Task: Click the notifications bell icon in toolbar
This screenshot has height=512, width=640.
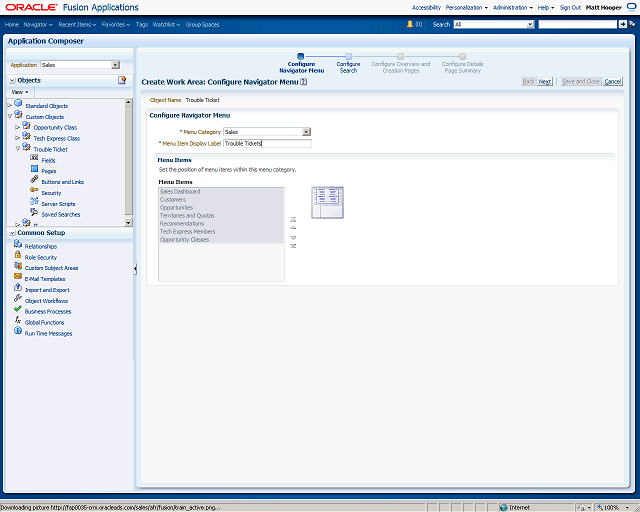Action: point(410,24)
